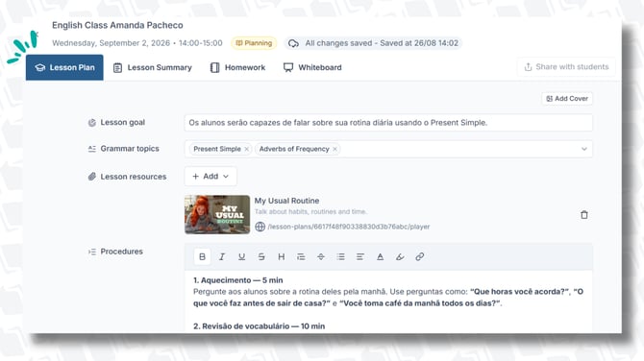The image size is (644, 361).
Task: Click the Planning status badge
Action: [x=254, y=43]
